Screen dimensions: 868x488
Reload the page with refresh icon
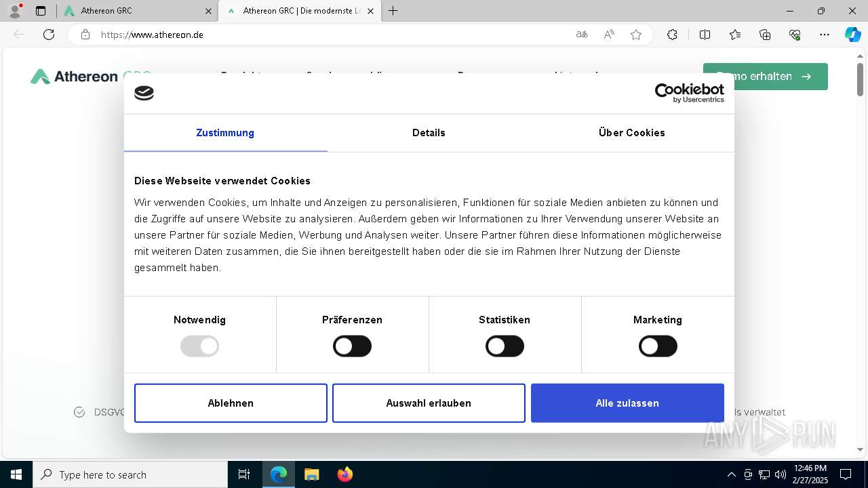click(49, 35)
